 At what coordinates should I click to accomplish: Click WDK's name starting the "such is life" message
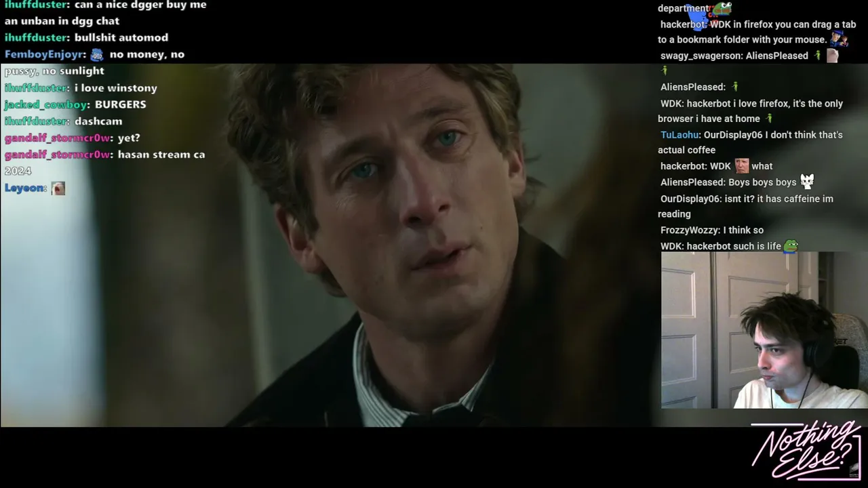coord(671,246)
